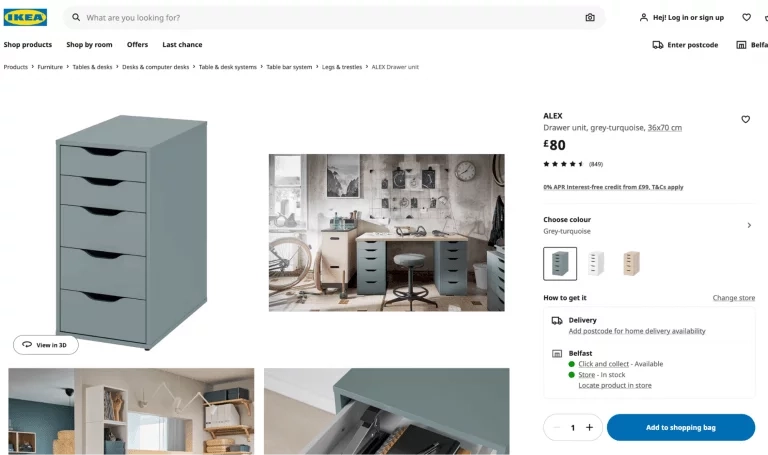The height and width of the screenshot is (455, 768).
Task: Go to Legs & trestles breadcrumb
Action: 342,67
